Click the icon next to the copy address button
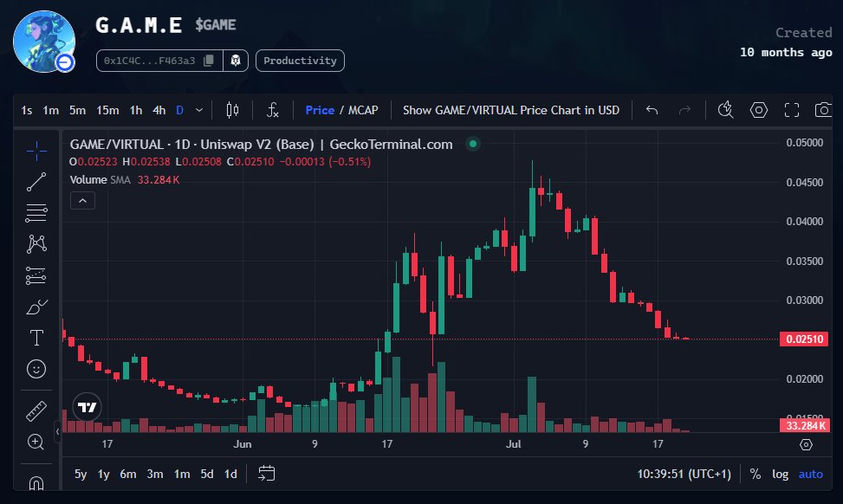Viewport: 843px width, 504px height. [236, 61]
